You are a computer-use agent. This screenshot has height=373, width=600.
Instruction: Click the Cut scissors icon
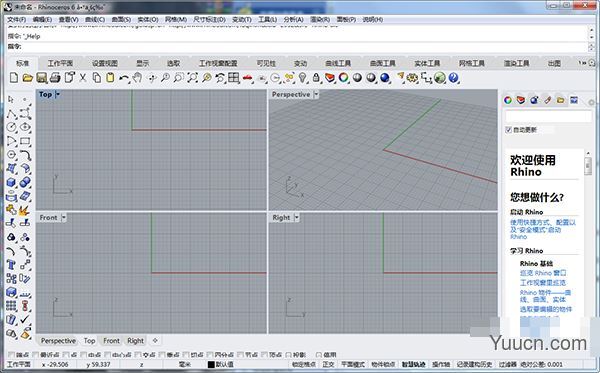tap(83, 78)
